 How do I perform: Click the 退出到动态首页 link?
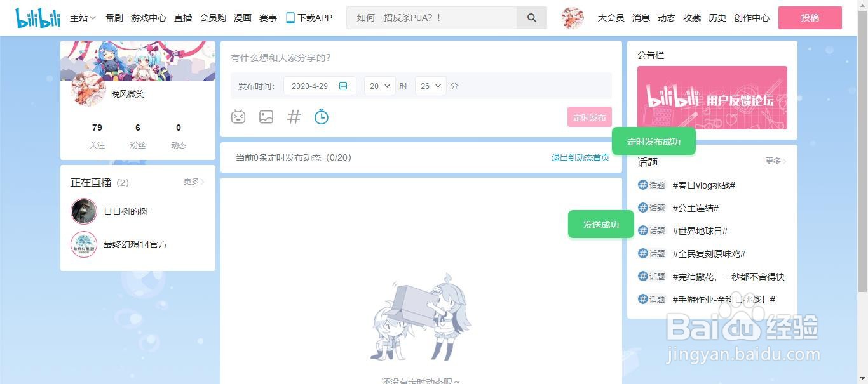579,157
